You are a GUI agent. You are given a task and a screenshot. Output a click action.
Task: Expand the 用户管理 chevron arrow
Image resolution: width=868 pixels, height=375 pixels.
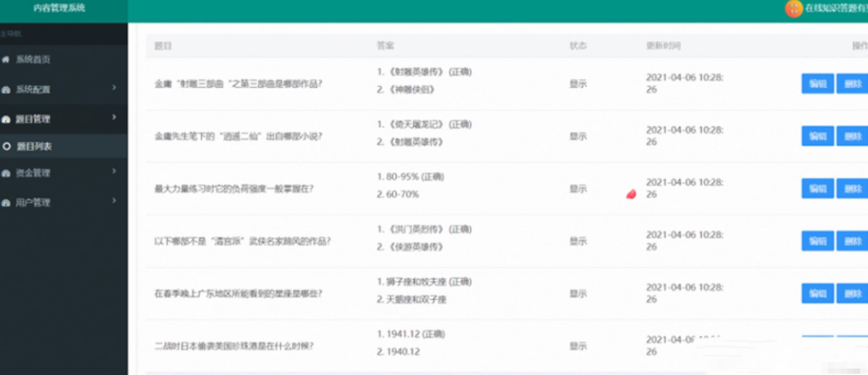click(114, 200)
